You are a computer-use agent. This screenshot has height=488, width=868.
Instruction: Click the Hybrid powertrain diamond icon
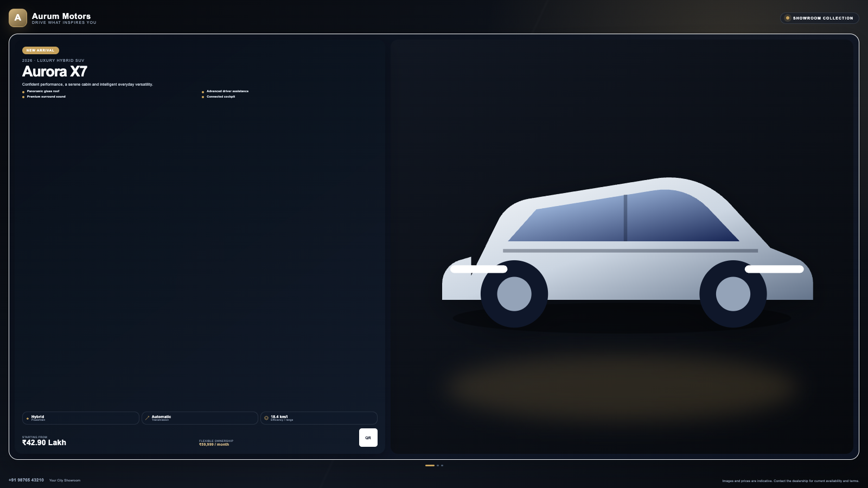coord(28,418)
